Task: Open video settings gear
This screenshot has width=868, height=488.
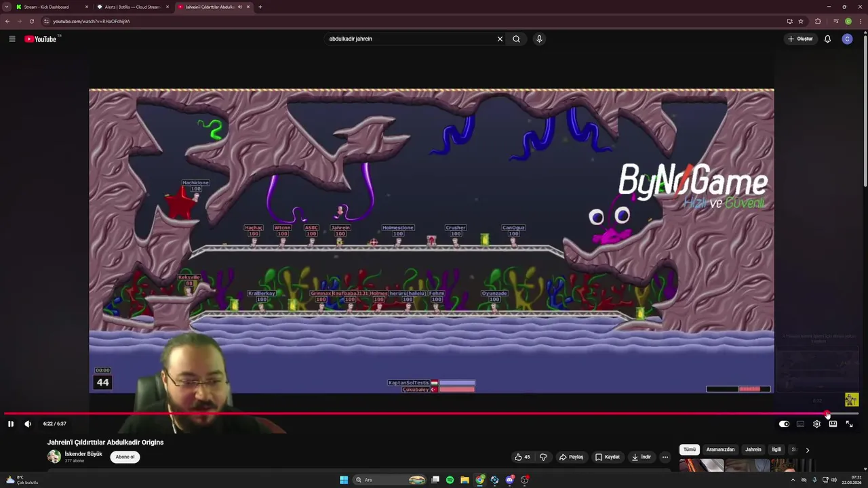Action: click(x=816, y=424)
